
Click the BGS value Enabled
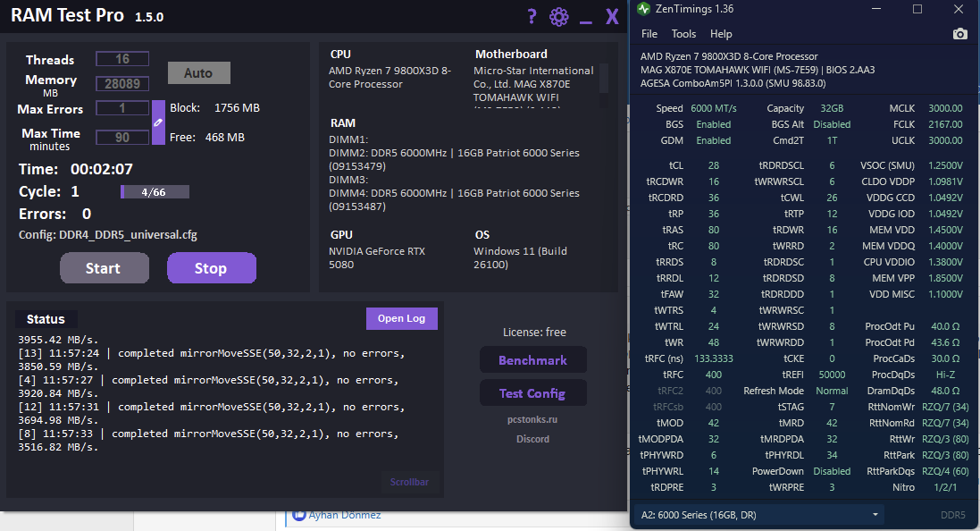click(713, 124)
